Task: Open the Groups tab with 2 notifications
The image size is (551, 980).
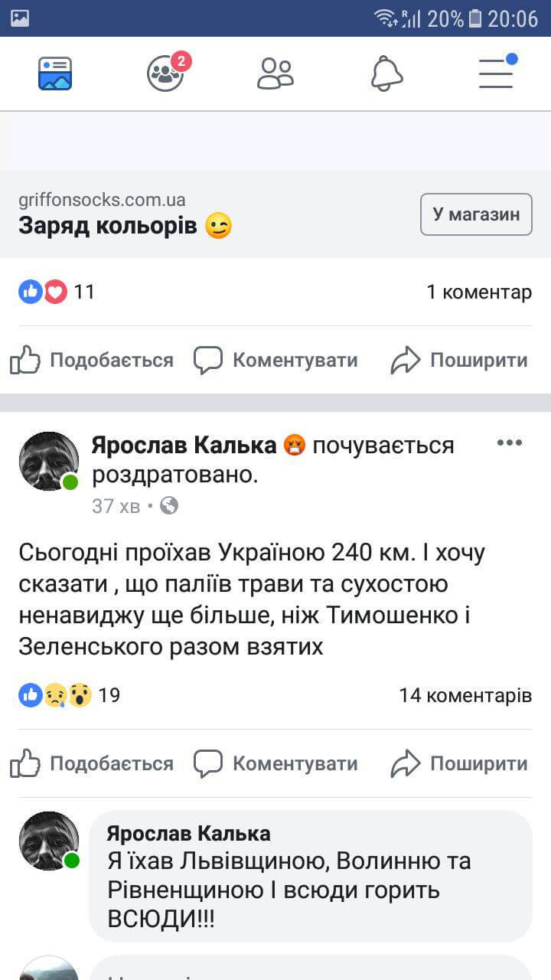Action: (166, 73)
